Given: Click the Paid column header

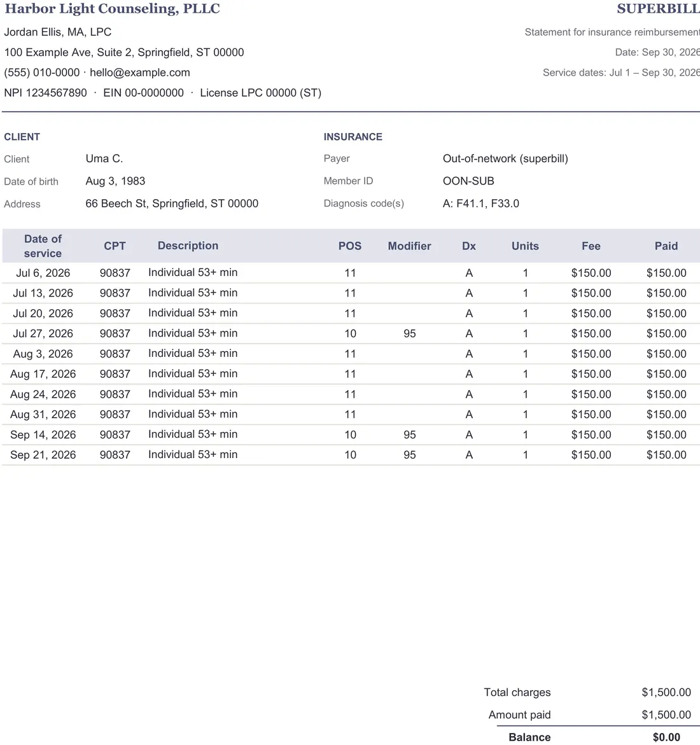Looking at the screenshot, I should pyautogui.click(x=666, y=246).
